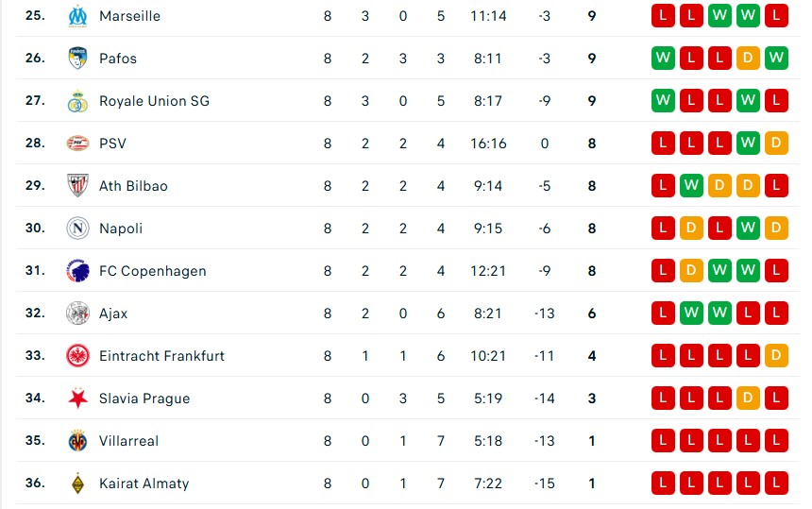Click PSV's green W form badge
The height and width of the screenshot is (509, 812).
click(x=748, y=144)
